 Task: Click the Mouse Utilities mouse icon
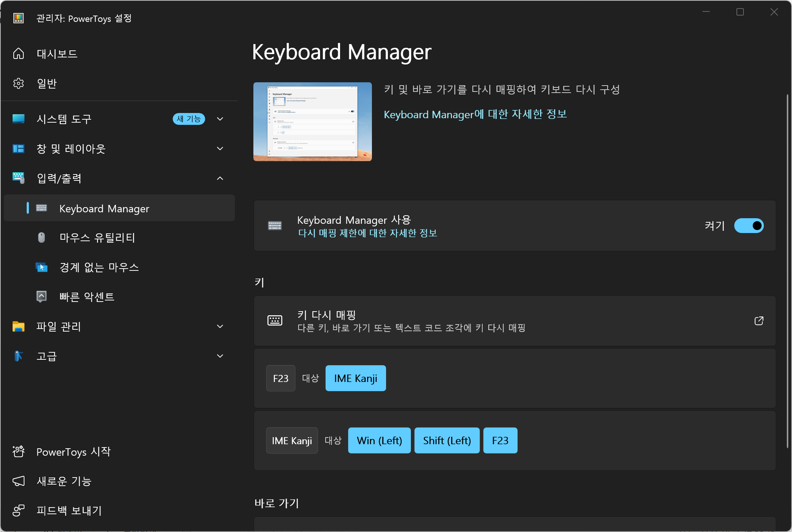(x=41, y=237)
